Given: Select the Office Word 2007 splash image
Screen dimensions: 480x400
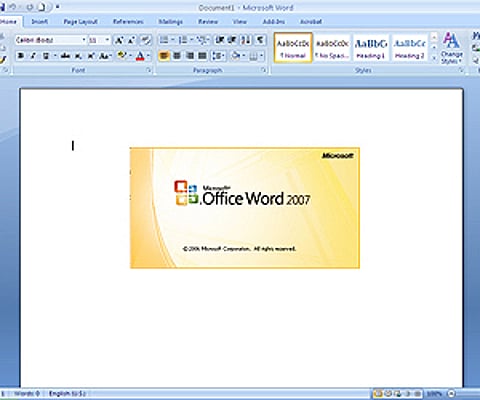Looking at the screenshot, I should [x=245, y=208].
